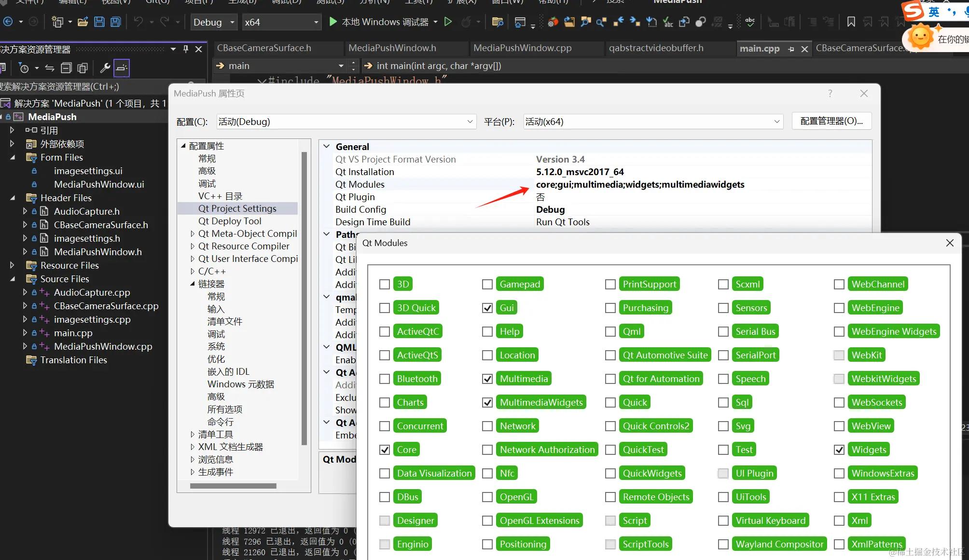This screenshot has height=560, width=969.
Task: Click start without debugging outline play icon
Action: (448, 22)
